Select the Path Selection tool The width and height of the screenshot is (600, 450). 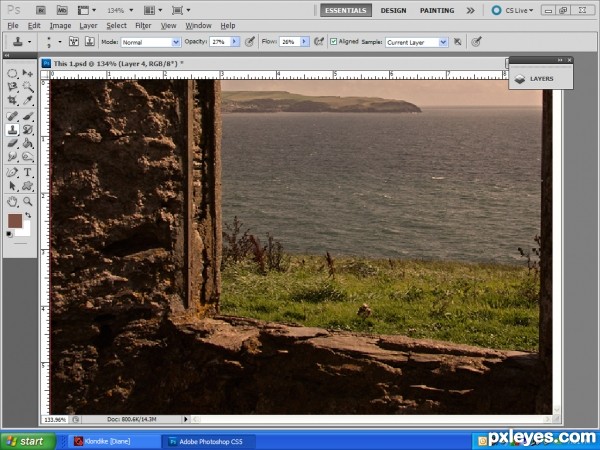tap(12, 186)
